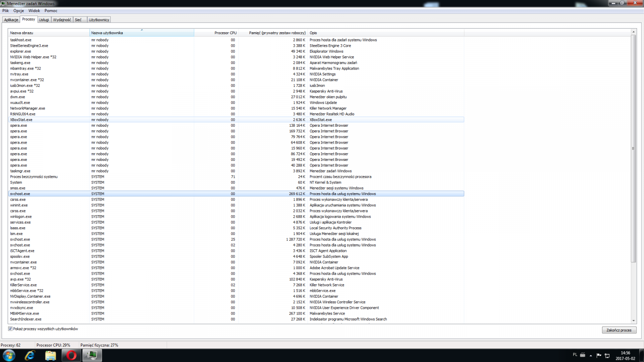Viewport: 644px width, 362px height.
Task: Select opera.exe using 138 164 K
Action: coord(236,125)
